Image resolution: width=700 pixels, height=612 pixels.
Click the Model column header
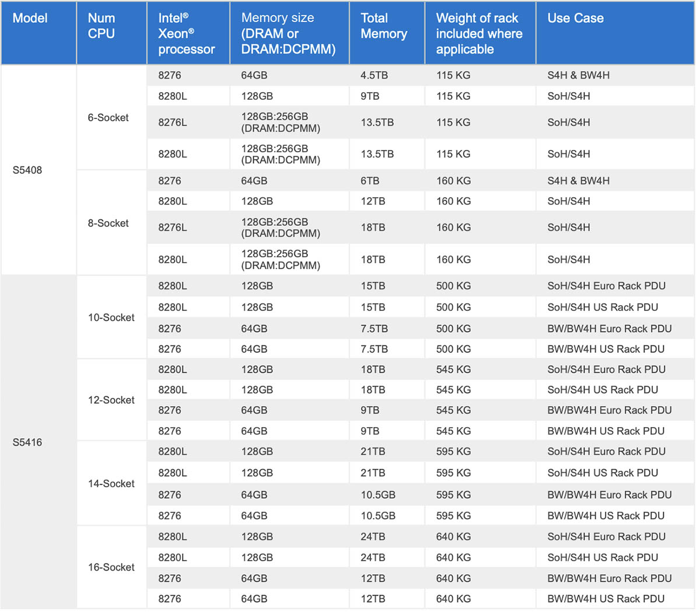(38, 33)
